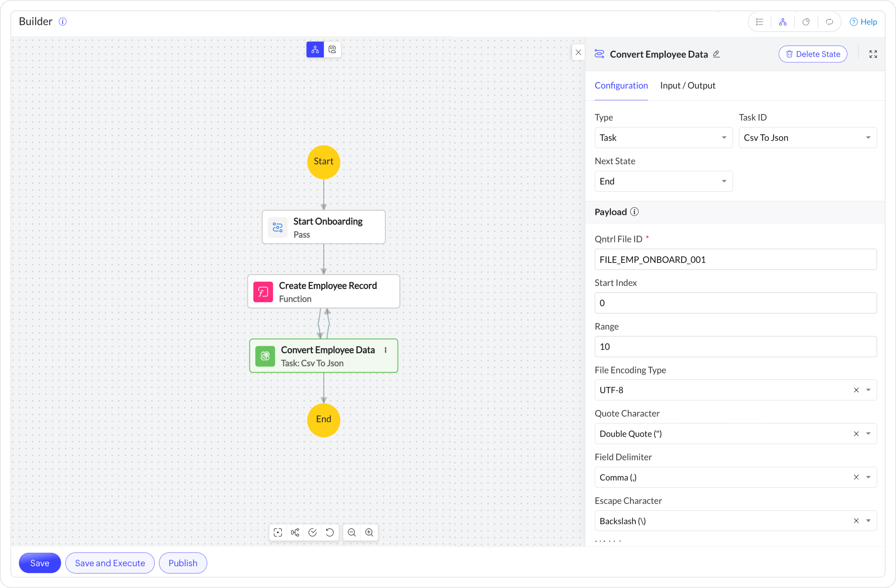Image resolution: width=896 pixels, height=588 pixels.
Task: Expand the configuration panel to fullscreen
Action: pyautogui.click(x=873, y=54)
